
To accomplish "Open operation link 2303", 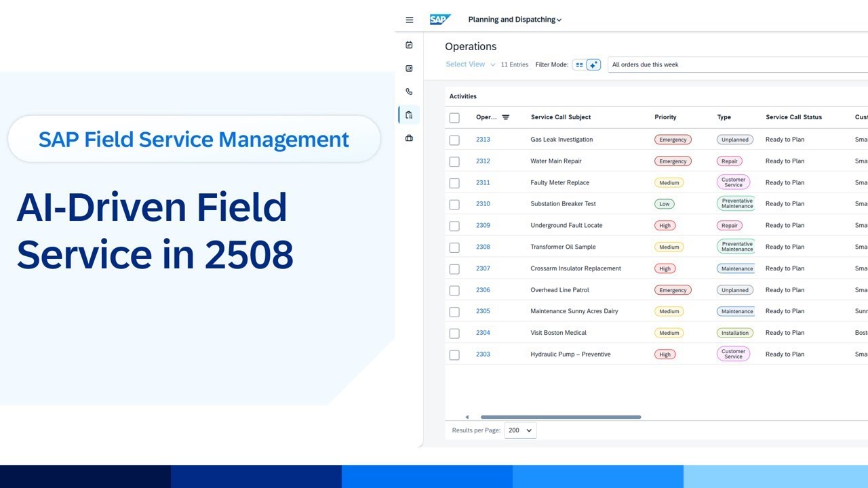I will [483, 354].
